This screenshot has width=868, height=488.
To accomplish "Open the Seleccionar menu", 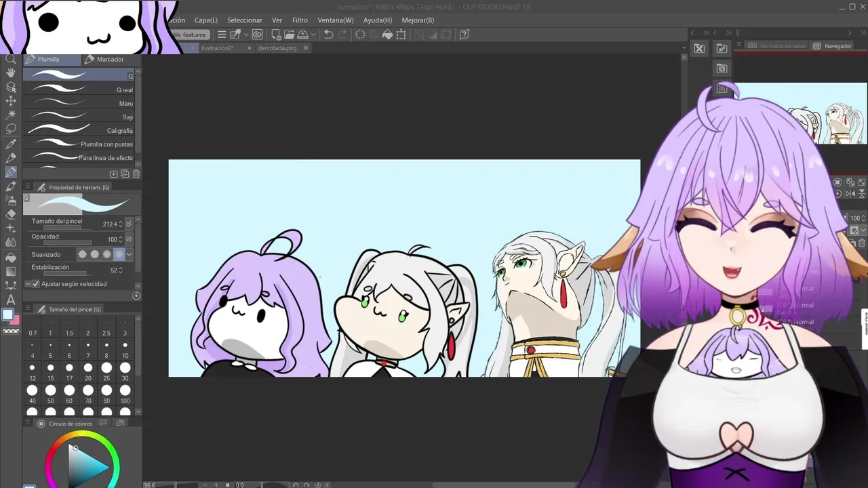I will (245, 20).
